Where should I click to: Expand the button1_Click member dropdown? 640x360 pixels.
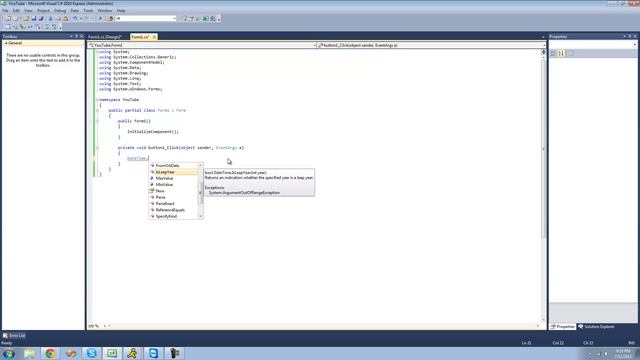(x=544, y=45)
